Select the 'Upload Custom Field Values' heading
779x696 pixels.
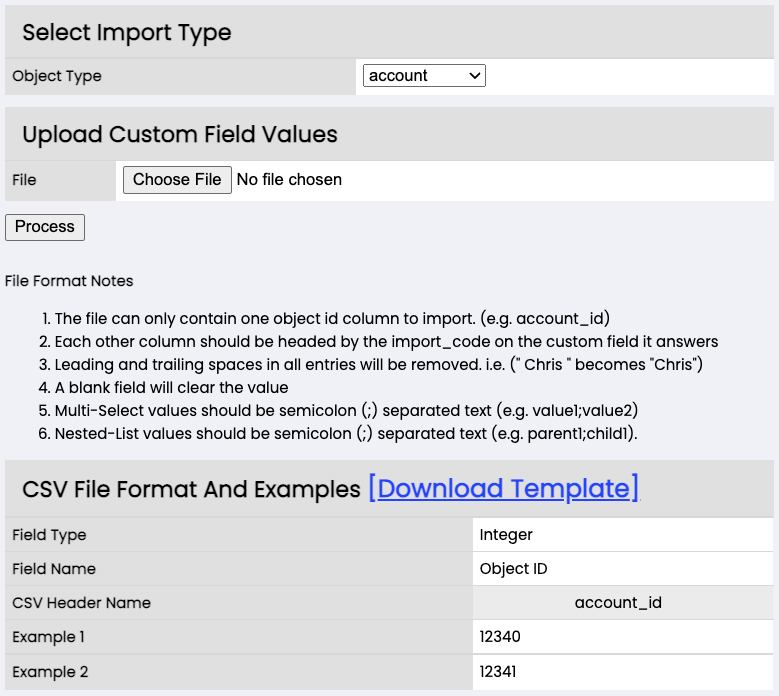pyautogui.click(x=180, y=134)
